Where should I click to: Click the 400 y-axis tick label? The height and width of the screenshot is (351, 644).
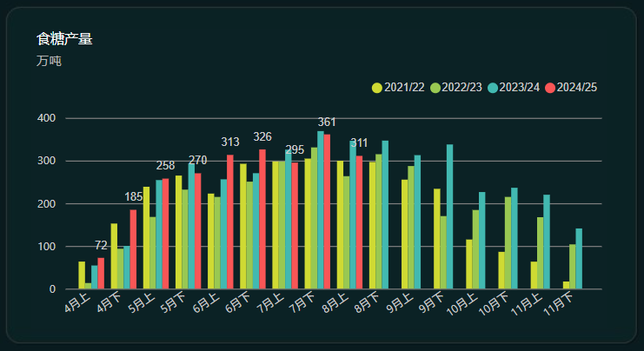coord(46,118)
